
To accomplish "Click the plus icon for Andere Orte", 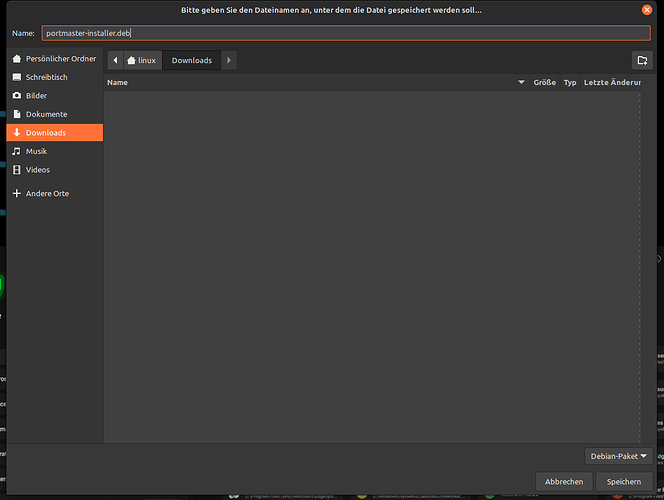I will click(16, 193).
